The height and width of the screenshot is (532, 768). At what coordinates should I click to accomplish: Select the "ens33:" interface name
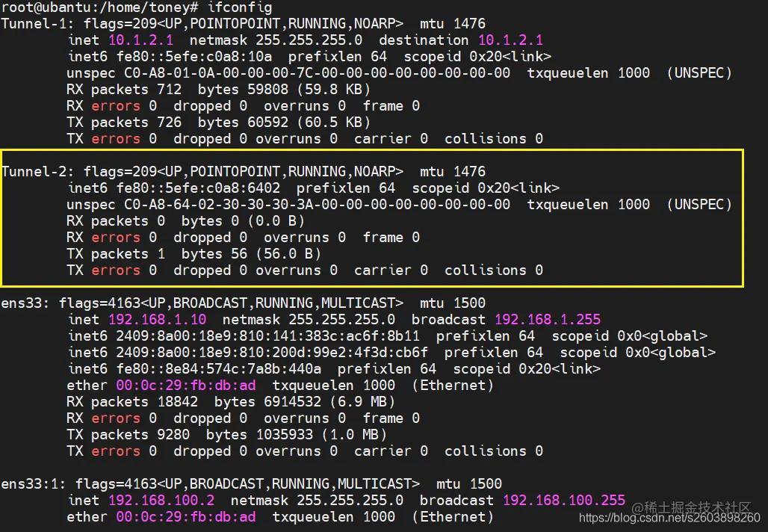tap(25, 303)
